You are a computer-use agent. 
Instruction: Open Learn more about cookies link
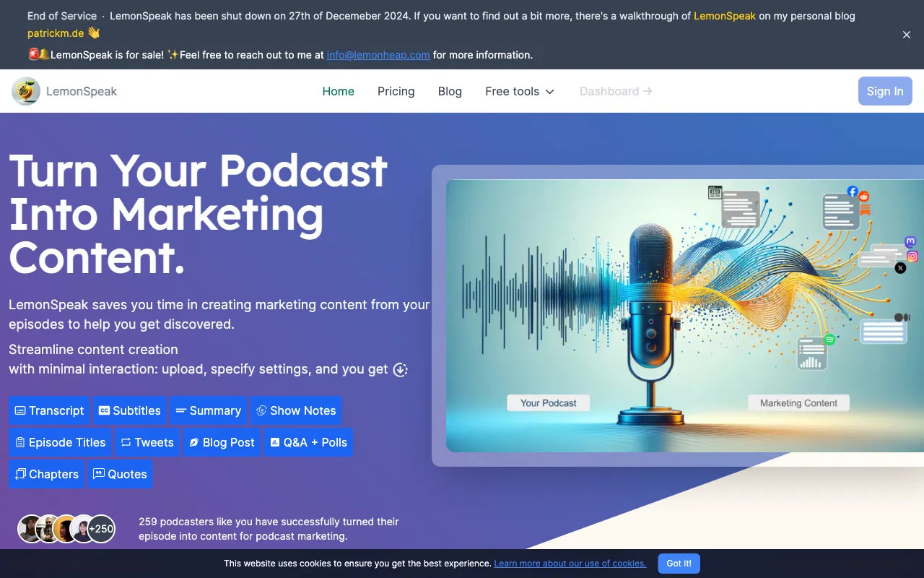tap(570, 564)
